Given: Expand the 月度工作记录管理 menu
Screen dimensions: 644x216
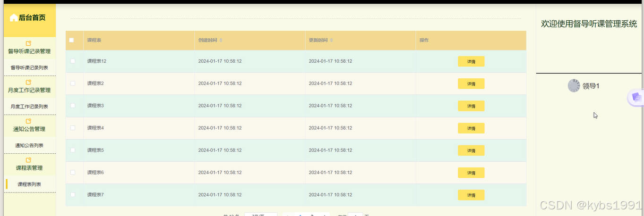Looking at the screenshot, I should coord(29,90).
